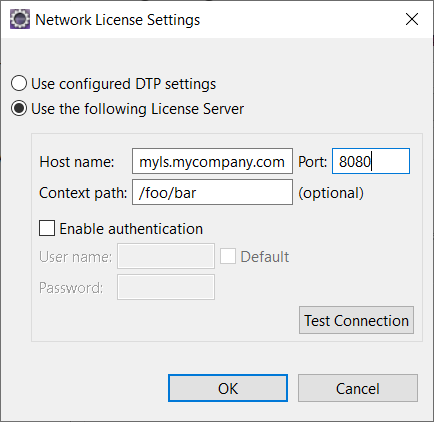This screenshot has width=434, height=422.
Task: Click the User name text box
Action: click(166, 256)
